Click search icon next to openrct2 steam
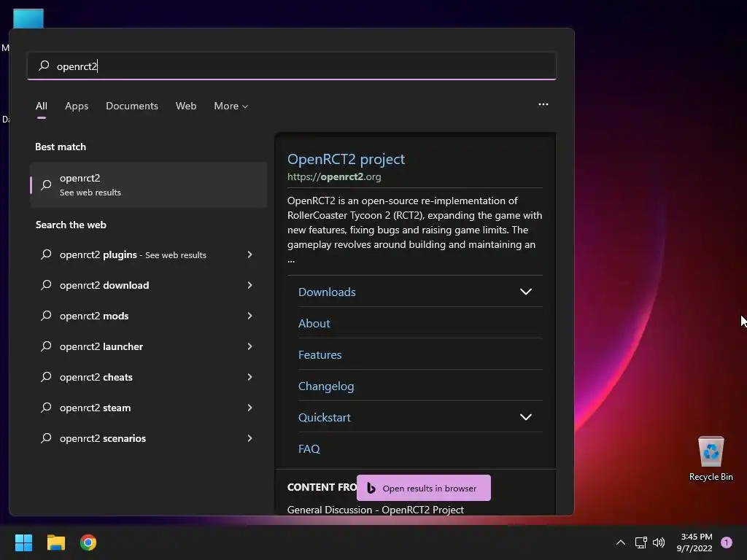The image size is (747, 560). [46, 407]
